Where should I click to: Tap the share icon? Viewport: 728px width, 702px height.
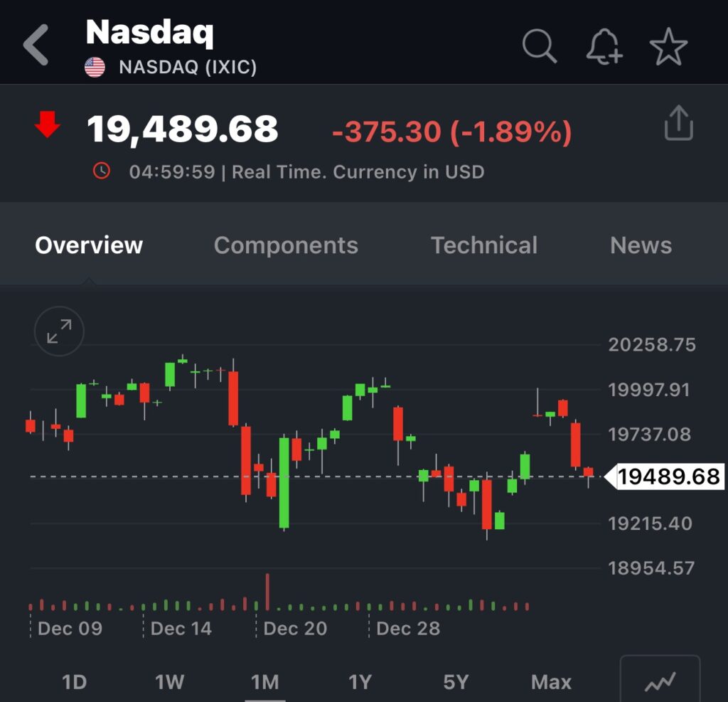coord(678,124)
